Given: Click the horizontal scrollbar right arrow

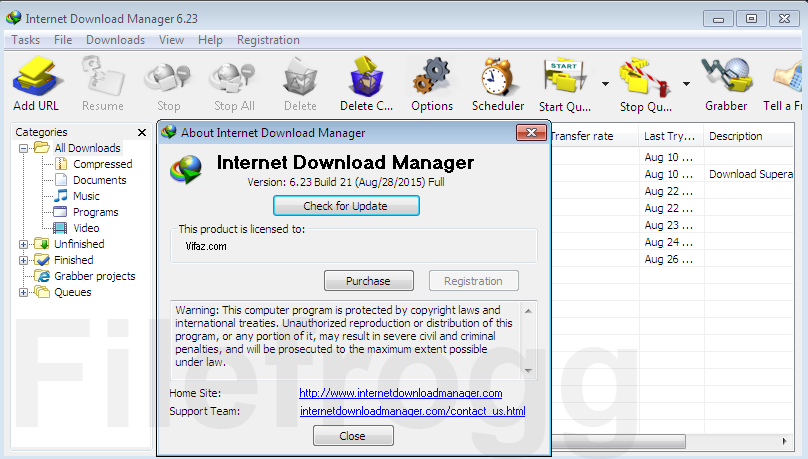Looking at the screenshot, I should pos(784,441).
